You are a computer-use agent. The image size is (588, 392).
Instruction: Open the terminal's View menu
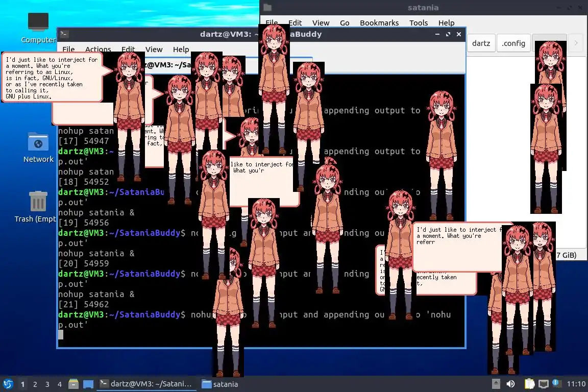(154, 49)
